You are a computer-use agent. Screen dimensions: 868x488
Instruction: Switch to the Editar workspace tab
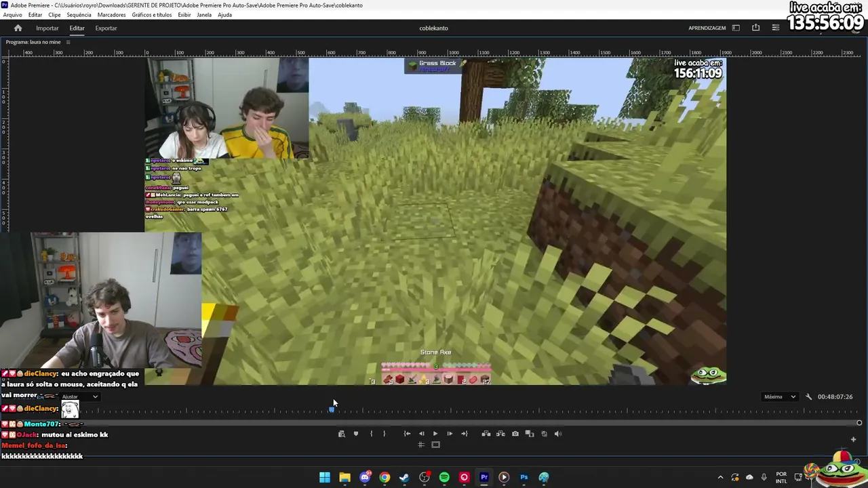77,28
